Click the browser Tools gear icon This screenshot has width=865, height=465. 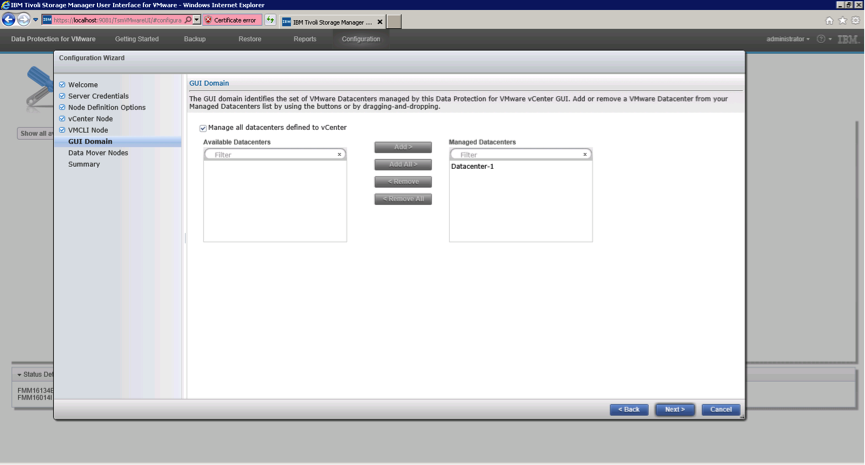tap(856, 20)
